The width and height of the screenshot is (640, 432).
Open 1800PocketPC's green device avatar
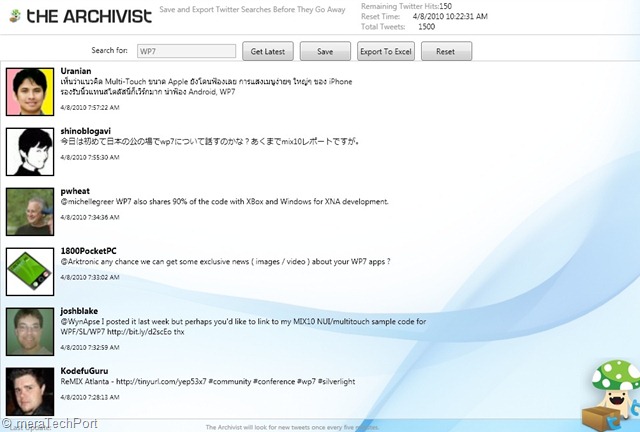point(30,272)
